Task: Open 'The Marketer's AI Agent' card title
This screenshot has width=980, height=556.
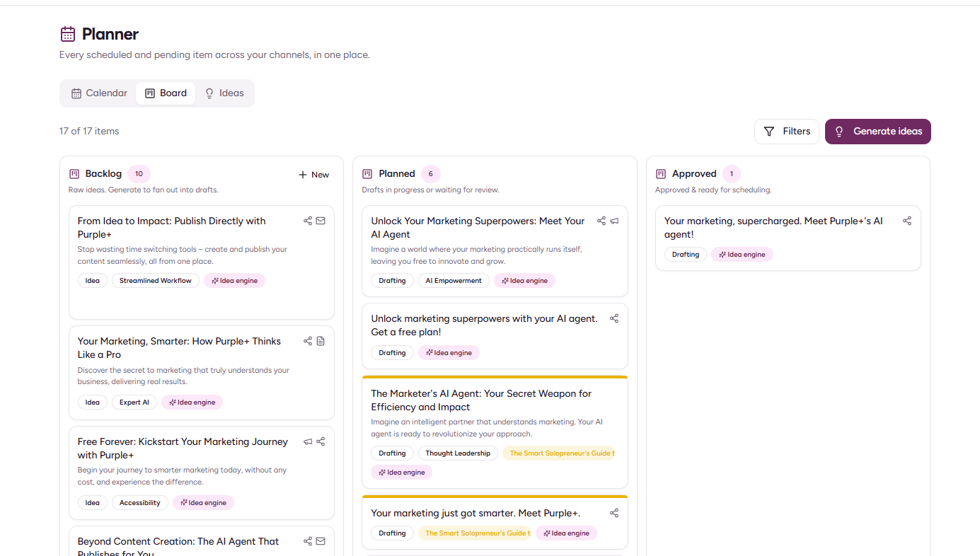Action: 481,400
